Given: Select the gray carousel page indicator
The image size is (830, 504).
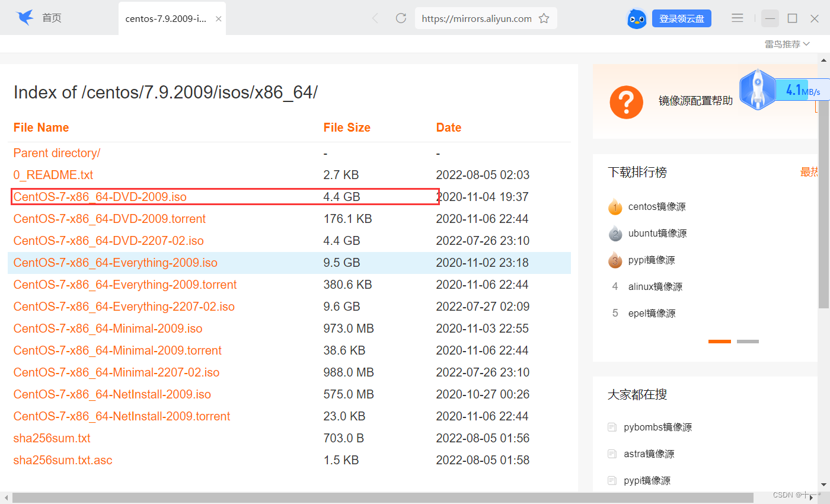Looking at the screenshot, I should tap(748, 342).
